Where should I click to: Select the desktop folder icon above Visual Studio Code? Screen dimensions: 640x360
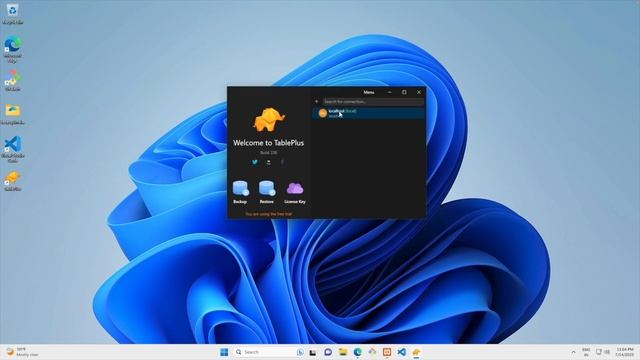click(13, 114)
